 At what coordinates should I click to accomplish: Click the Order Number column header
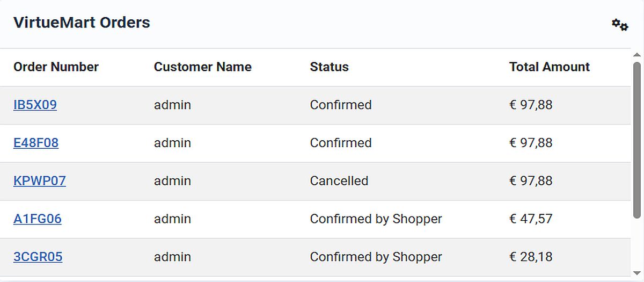click(x=56, y=67)
